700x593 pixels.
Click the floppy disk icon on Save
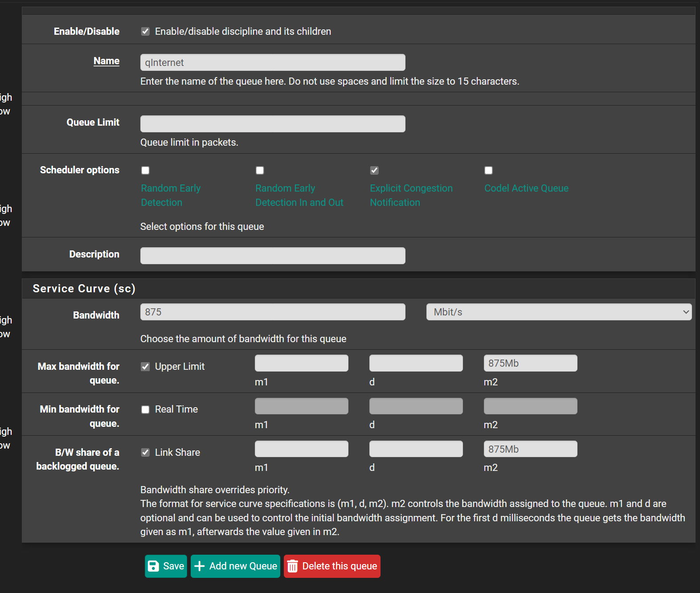point(153,566)
